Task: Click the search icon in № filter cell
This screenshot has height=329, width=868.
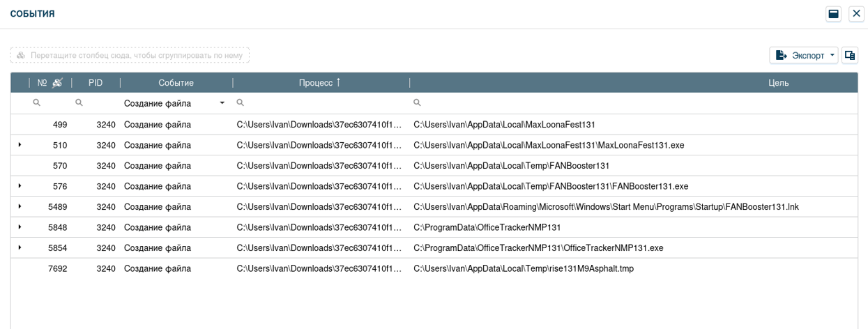Action: (37, 103)
